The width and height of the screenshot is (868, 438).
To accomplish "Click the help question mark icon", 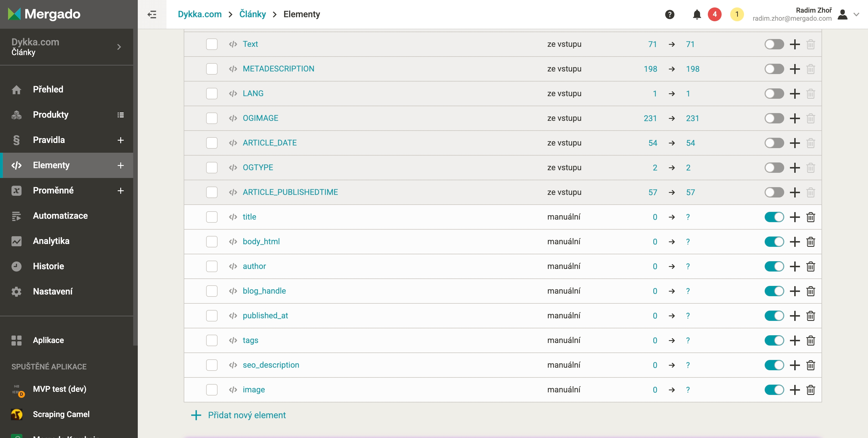I will [670, 14].
